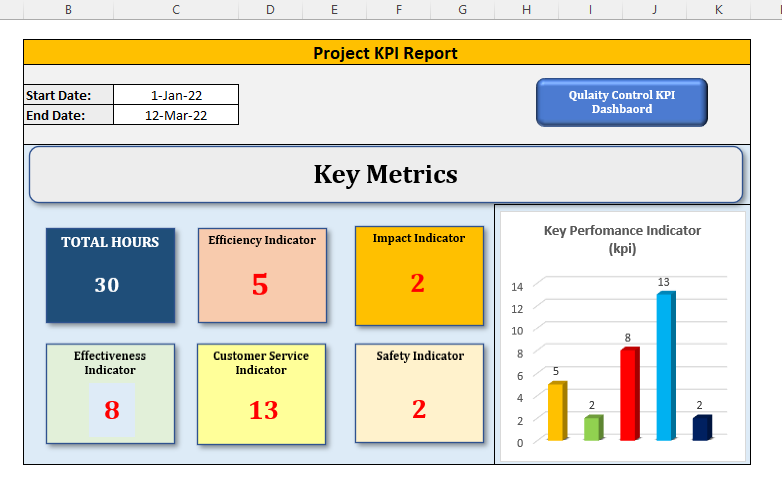Click the yellow bar in the chart
Viewport: 782px width, 490px height.
556,412
